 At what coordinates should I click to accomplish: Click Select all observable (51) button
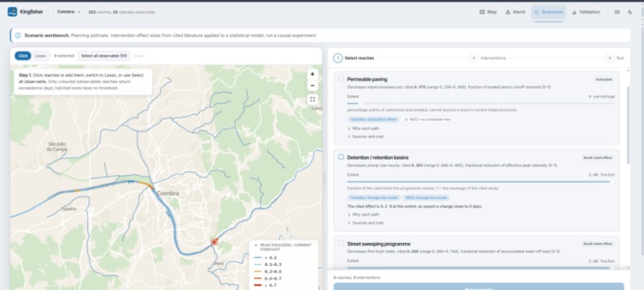pos(104,56)
